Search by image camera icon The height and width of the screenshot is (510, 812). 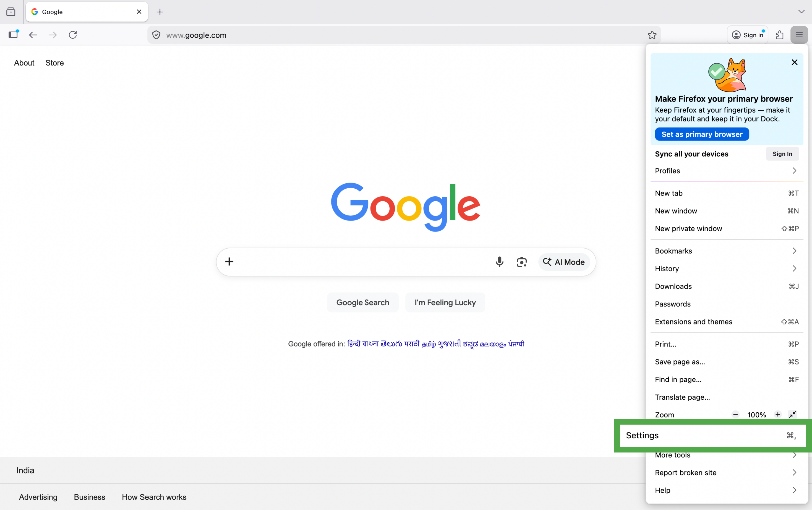521,262
